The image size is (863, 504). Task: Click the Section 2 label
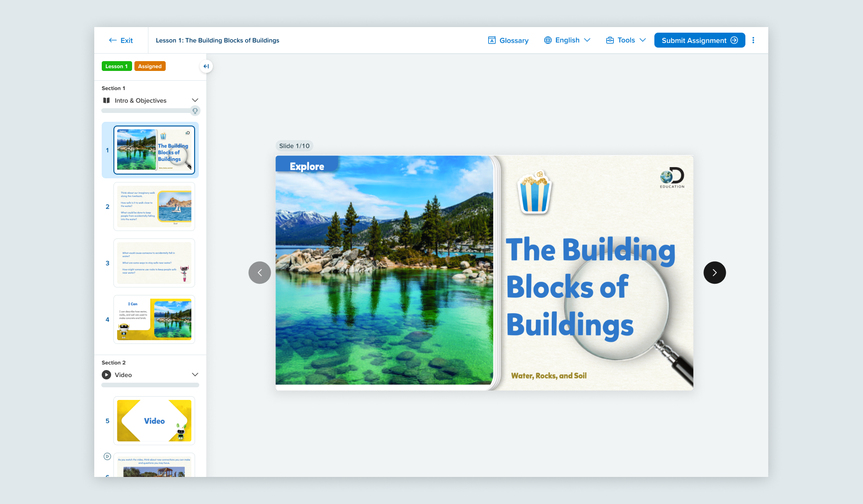(113, 363)
